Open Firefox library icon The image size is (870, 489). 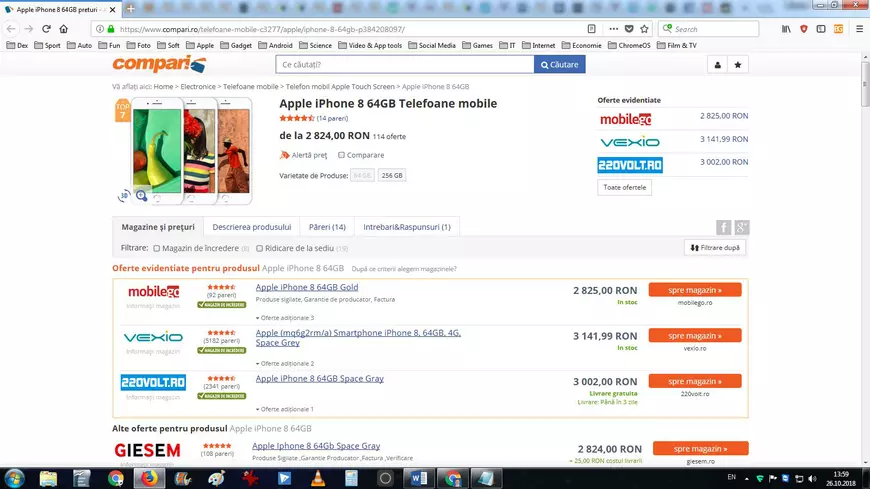tap(786, 29)
